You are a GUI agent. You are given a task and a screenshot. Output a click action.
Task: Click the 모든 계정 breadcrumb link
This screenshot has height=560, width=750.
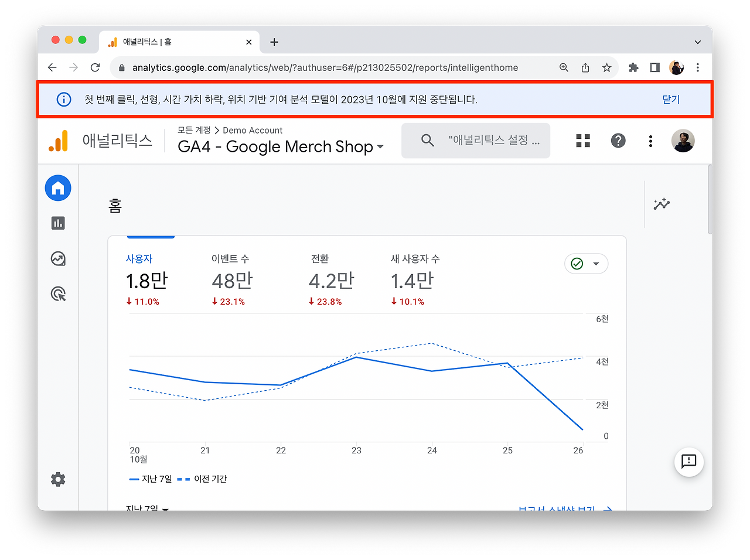pyautogui.click(x=194, y=130)
